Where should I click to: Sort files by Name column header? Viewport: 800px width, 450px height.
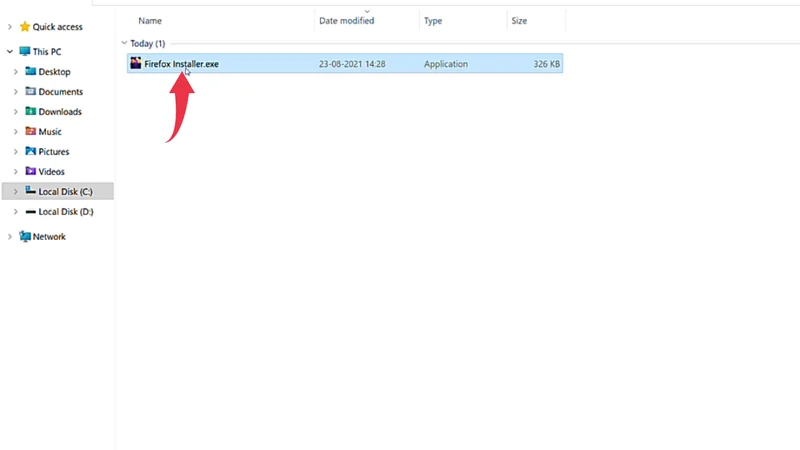tap(150, 20)
